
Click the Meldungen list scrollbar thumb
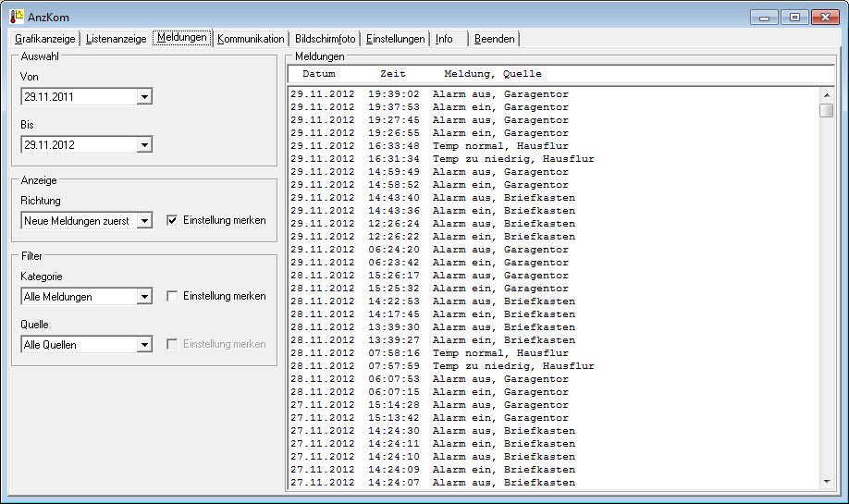tap(826, 111)
